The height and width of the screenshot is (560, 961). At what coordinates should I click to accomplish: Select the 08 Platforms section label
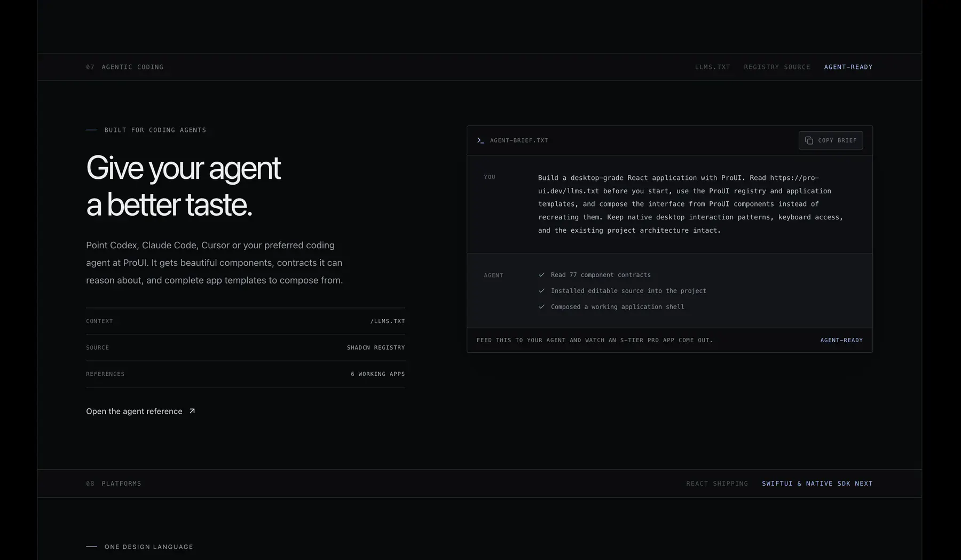[114, 484]
